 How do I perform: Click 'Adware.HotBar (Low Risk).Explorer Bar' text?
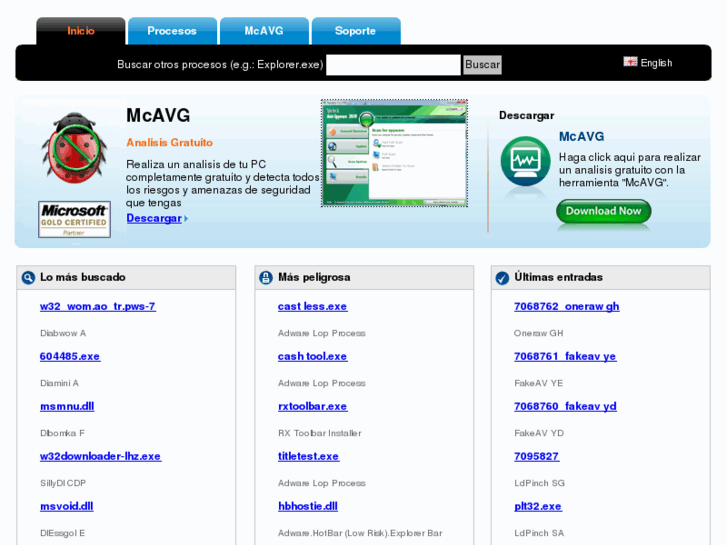[x=360, y=533]
